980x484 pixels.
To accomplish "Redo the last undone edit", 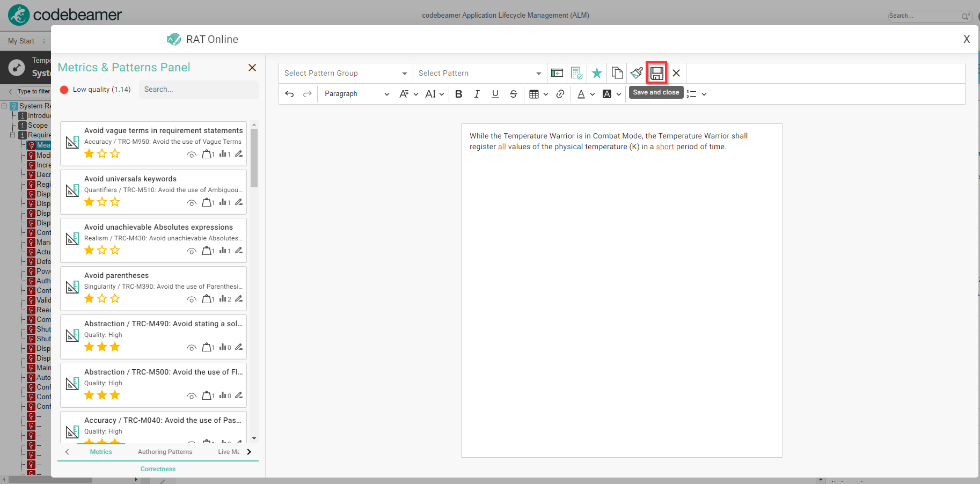I will pyautogui.click(x=308, y=94).
